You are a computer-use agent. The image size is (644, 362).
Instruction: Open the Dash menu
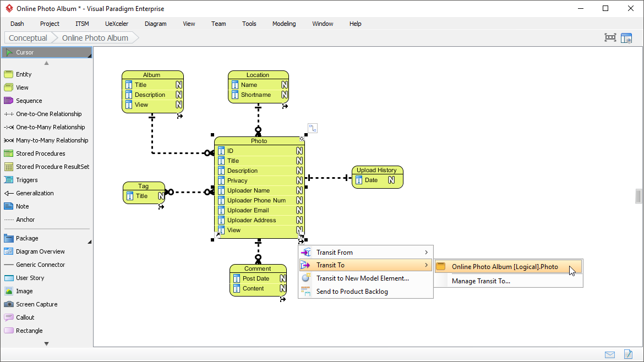tap(17, 24)
